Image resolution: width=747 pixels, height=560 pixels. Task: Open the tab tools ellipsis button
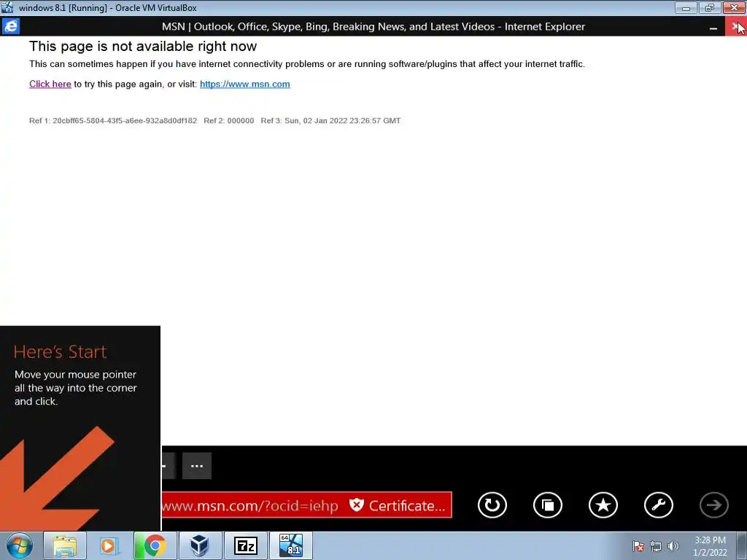click(197, 466)
